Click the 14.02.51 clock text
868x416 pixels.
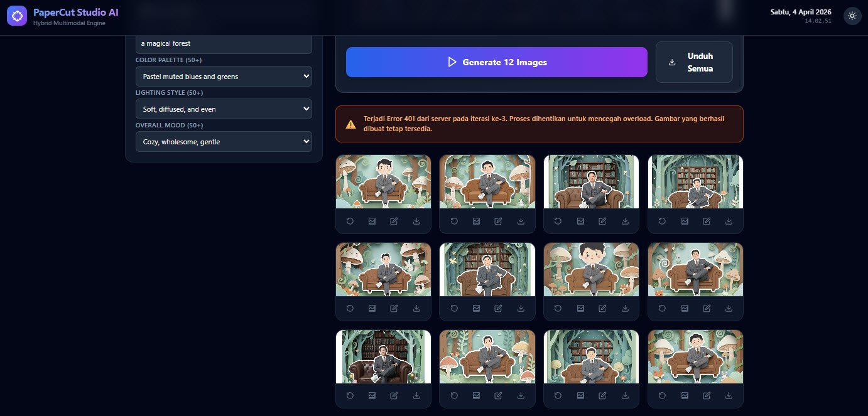tap(818, 21)
